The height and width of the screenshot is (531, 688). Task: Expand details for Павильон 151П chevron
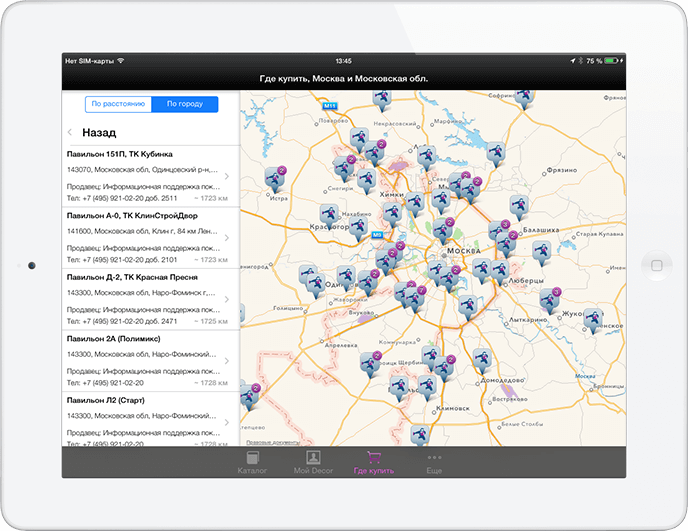tap(227, 177)
